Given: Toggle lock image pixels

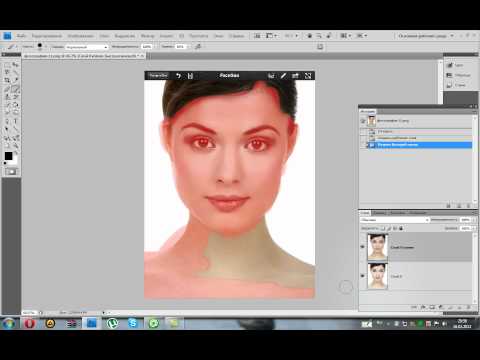Looking at the screenshot, I should pos(389,228).
